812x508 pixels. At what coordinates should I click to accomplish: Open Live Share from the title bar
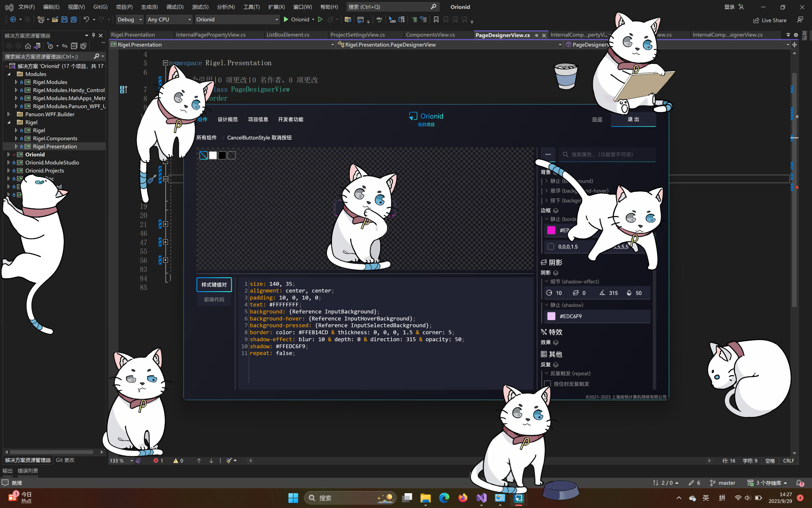point(770,20)
